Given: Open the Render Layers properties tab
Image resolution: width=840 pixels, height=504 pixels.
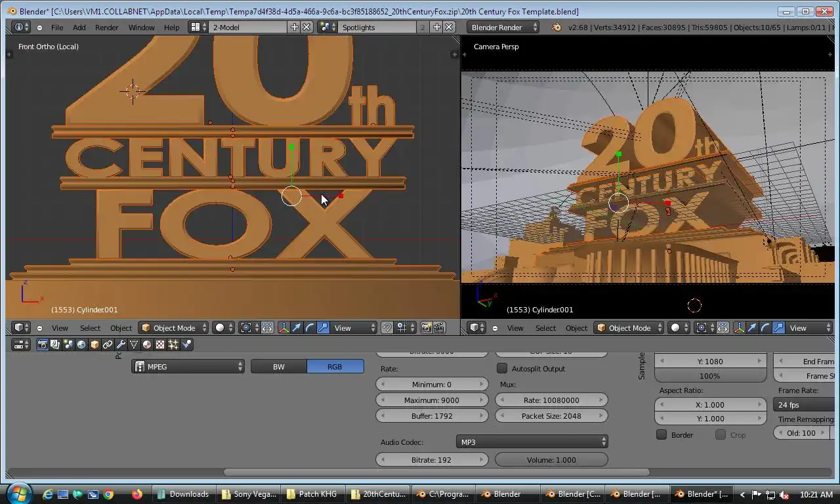Looking at the screenshot, I should pos(55,345).
